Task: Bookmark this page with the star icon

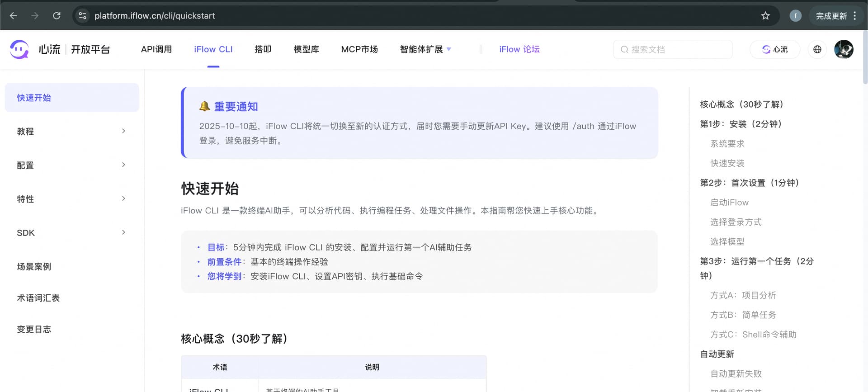Action: pos(765,16)
